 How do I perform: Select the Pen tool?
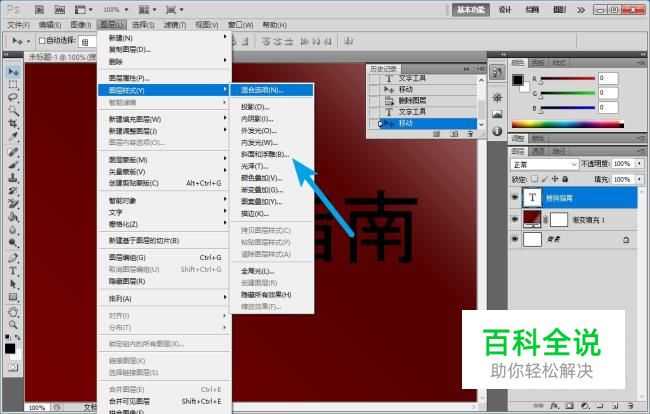click(13, 258)
